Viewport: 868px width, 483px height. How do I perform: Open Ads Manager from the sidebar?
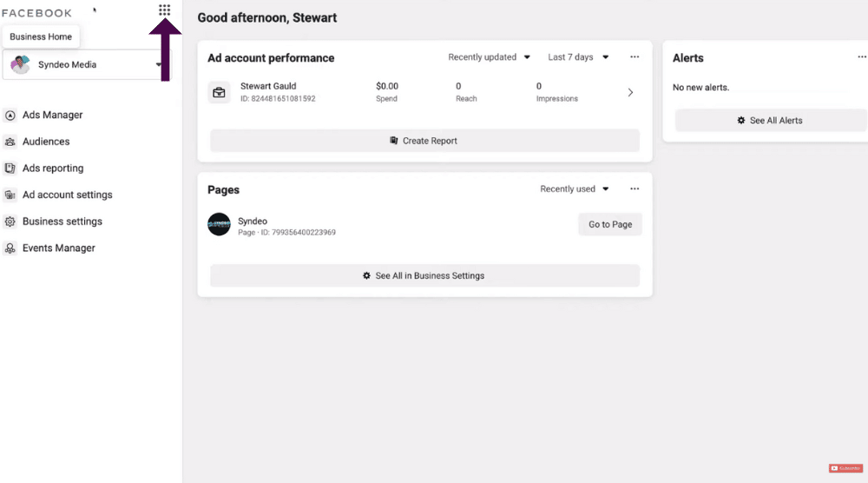53,116
